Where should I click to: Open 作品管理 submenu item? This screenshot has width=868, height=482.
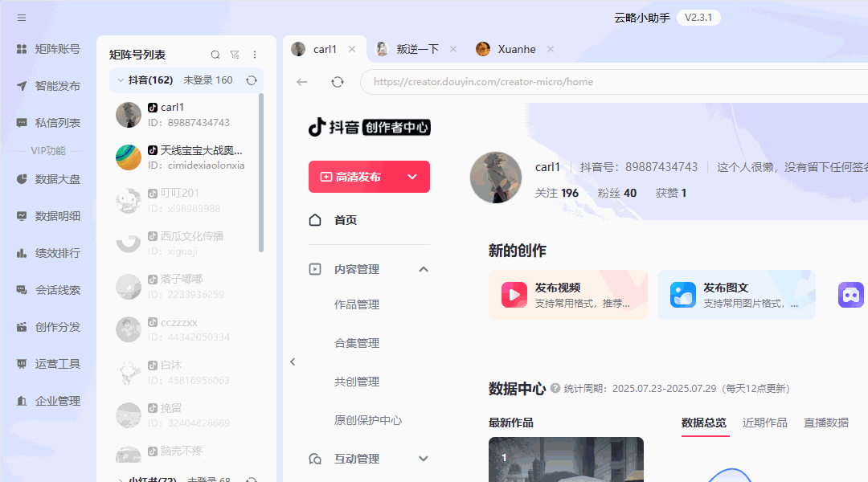point(357,305)
